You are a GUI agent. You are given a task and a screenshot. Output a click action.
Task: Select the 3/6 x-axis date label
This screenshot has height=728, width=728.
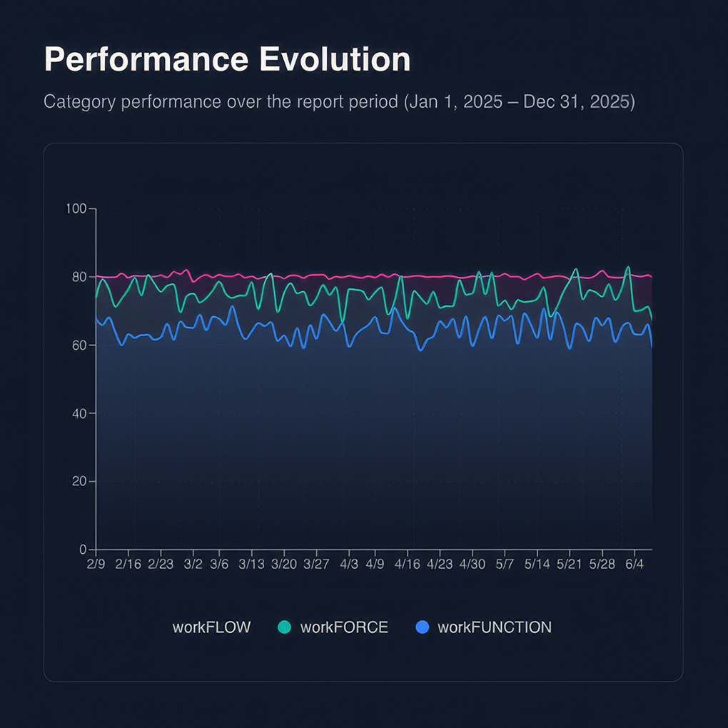click(219, 564)
